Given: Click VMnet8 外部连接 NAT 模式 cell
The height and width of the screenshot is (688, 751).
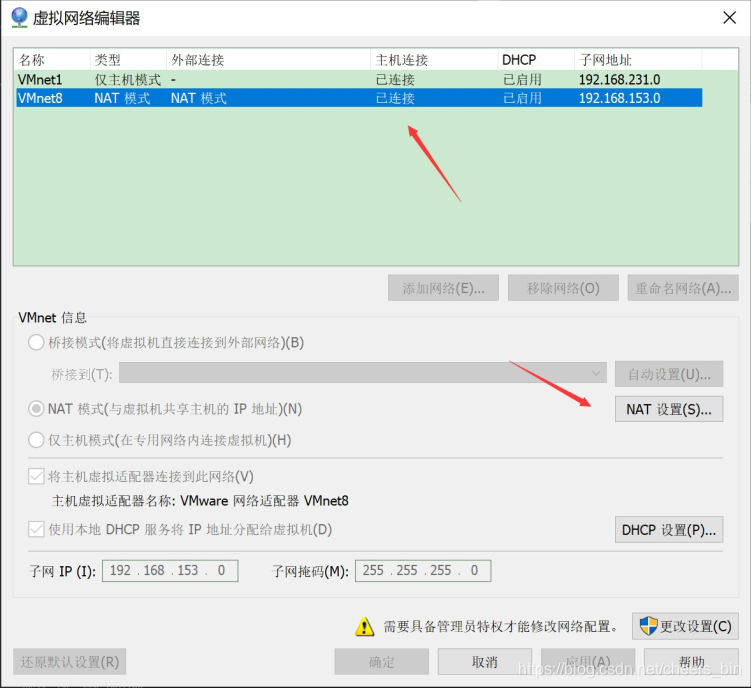Looking at the screenshot, I should [198, 98].
